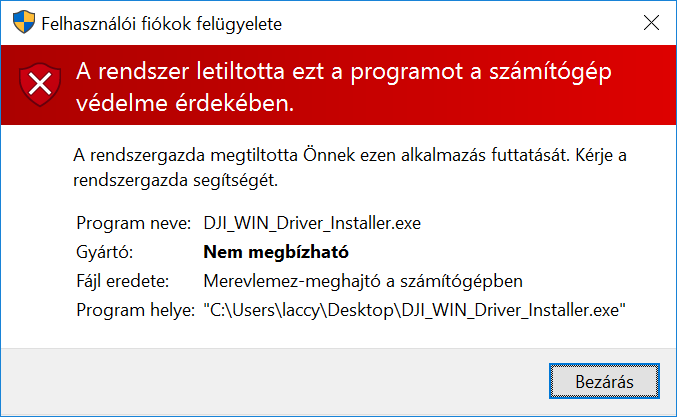Click the rendszergazda segítségét line
This screenshot has height=417, width=677.
175,180
